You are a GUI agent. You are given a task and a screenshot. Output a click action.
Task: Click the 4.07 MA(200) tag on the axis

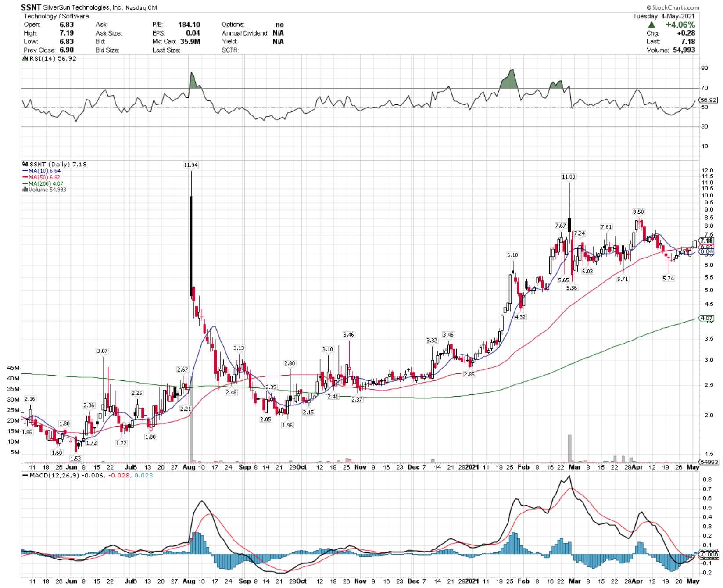[706, 319]
